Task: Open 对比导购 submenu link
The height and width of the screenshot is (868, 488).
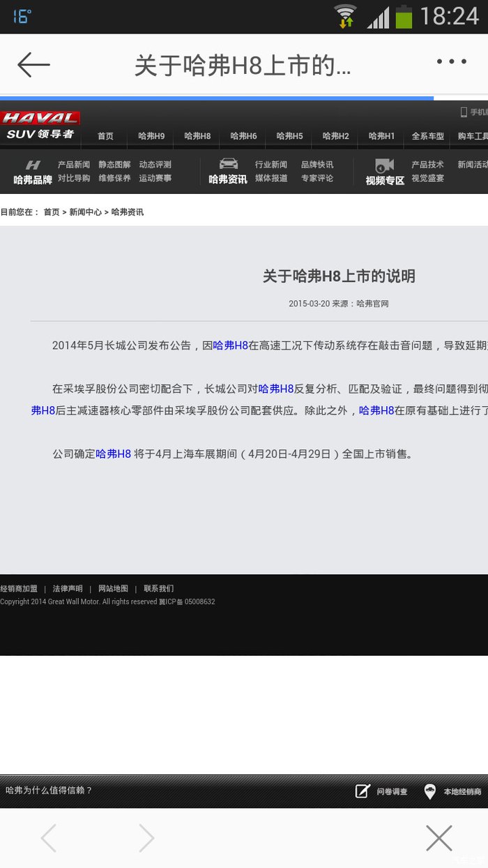Action: [73, 178]
